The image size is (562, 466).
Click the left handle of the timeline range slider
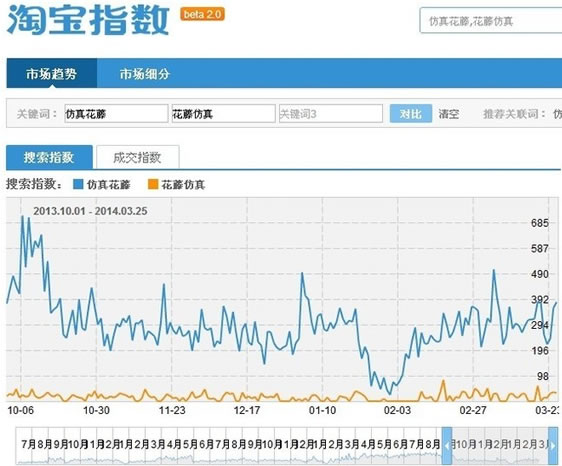[x=447, y=446]
